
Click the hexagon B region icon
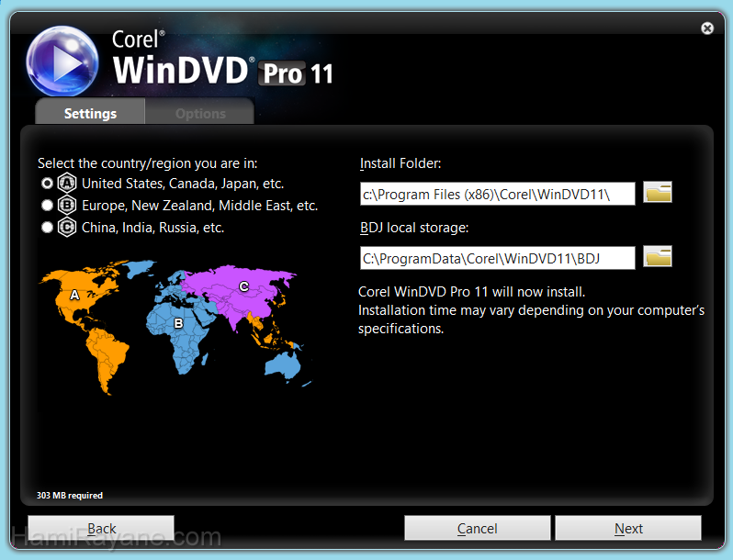pyautogui.click(x=67, y=205)
